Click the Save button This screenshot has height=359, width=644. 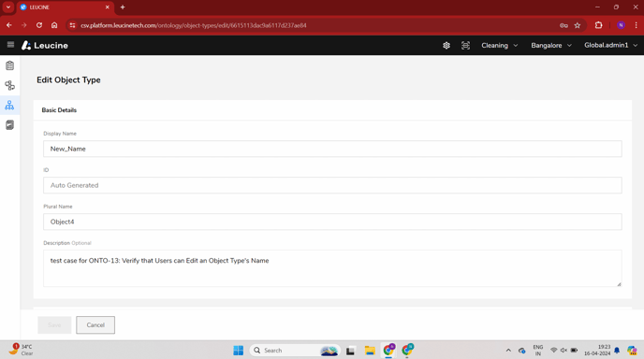pyautogui.click(x=54, y=325)
